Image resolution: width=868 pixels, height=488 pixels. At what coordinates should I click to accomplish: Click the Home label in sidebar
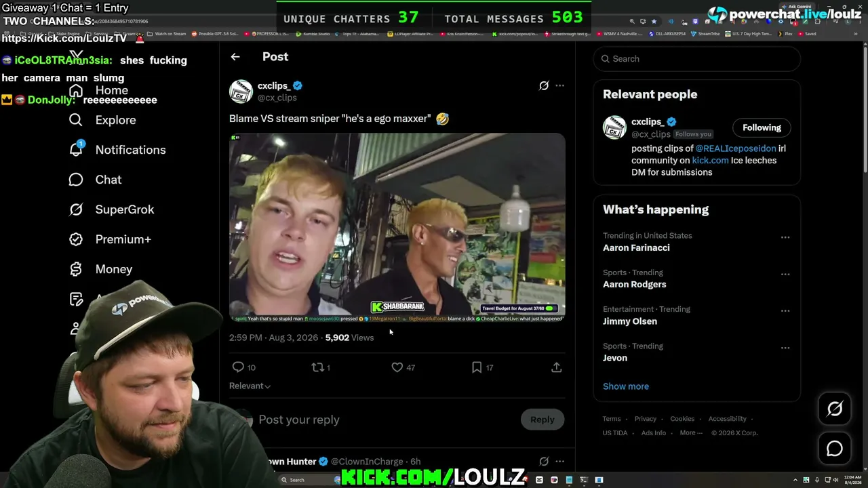click(112, 90)
